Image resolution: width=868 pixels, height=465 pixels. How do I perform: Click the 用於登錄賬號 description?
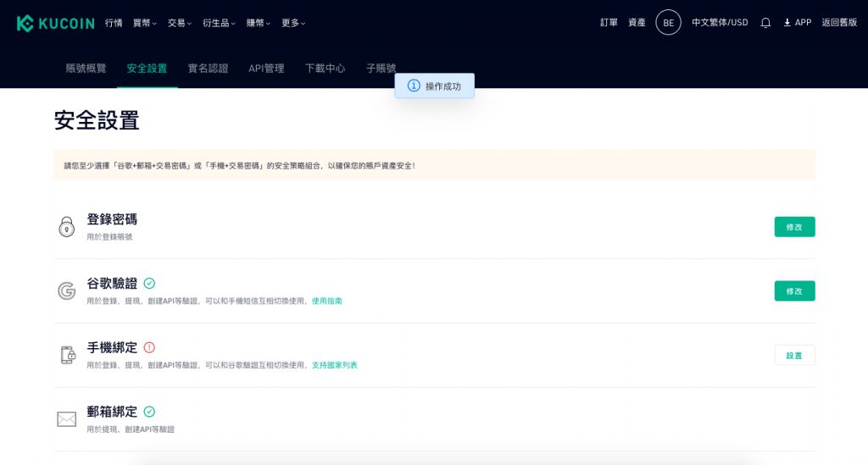pyautogui.click(x=109, y=237)
